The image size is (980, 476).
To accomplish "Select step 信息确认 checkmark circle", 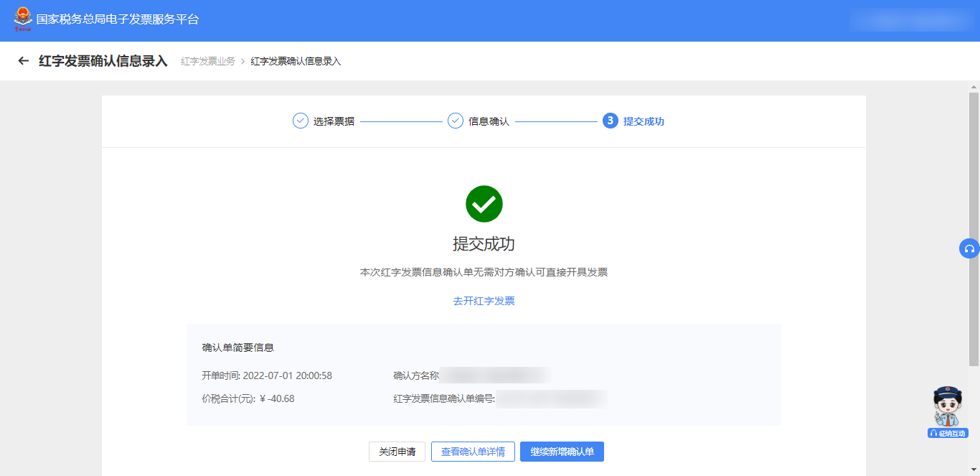I will [456, 121].
